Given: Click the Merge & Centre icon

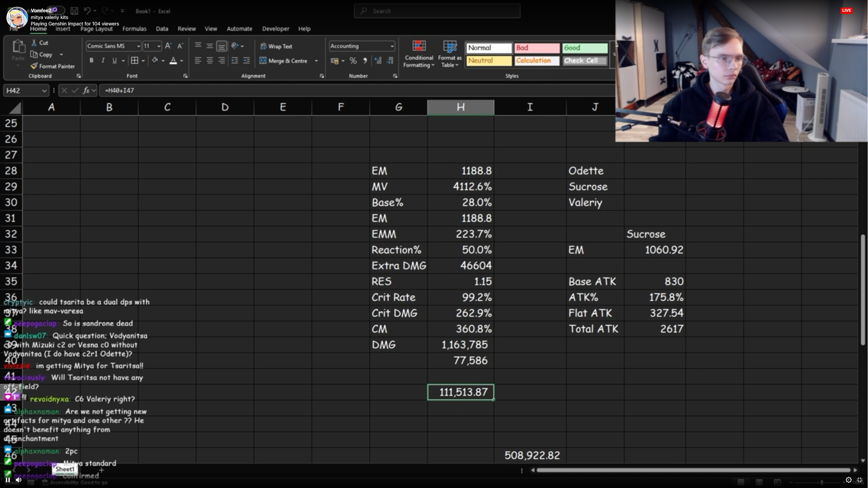Looking at the screenshot, I should point(263,61).
